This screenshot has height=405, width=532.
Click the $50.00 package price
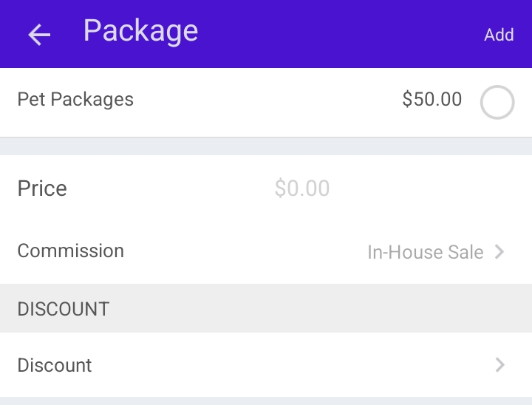point(432,99)
